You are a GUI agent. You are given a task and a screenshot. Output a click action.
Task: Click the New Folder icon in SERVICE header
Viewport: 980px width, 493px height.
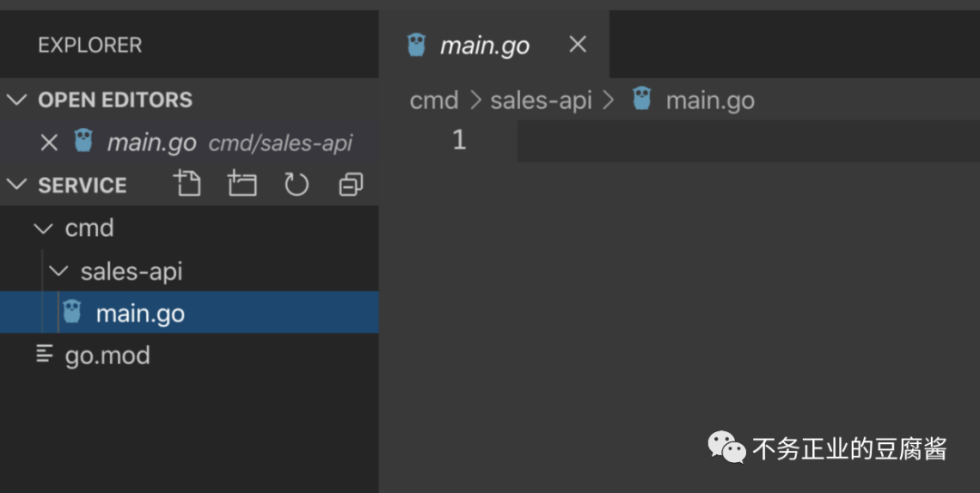coord(241,184)
